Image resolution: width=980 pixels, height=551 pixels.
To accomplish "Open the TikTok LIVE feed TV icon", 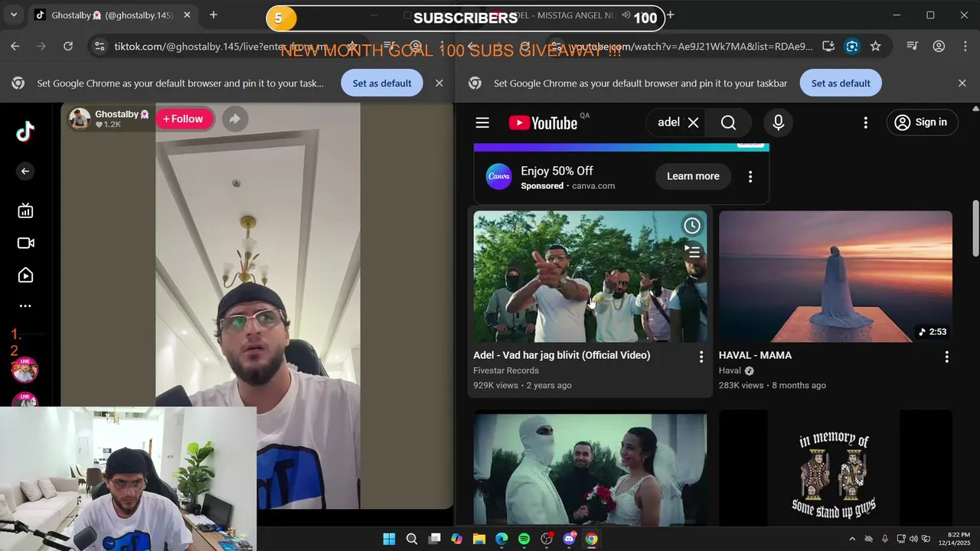I will 25,211.
